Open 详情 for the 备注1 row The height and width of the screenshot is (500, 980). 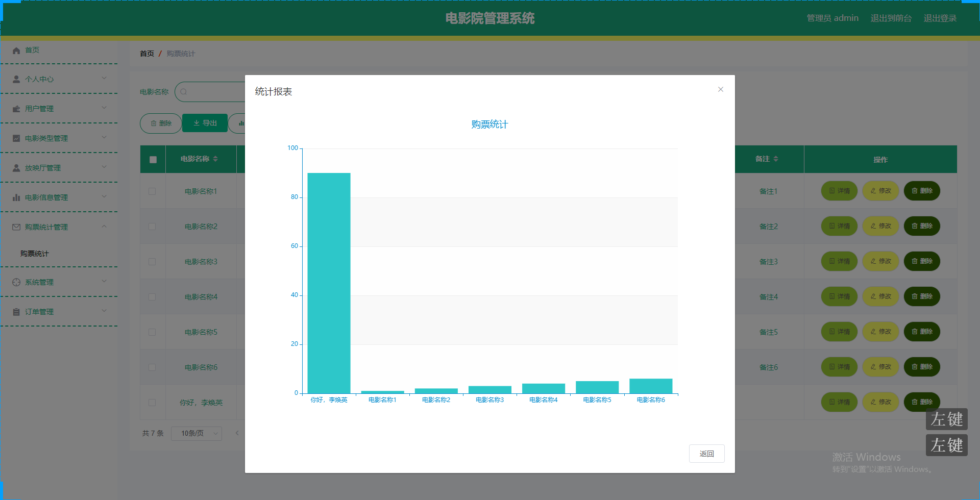[x=840, y=191]
